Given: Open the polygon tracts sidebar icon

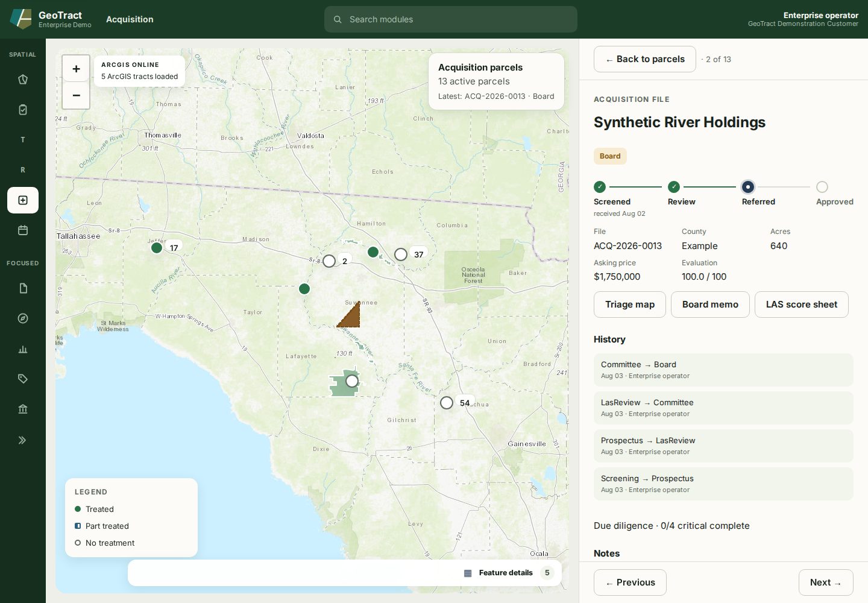Looking at the screenshot, I should pos(23,80).
